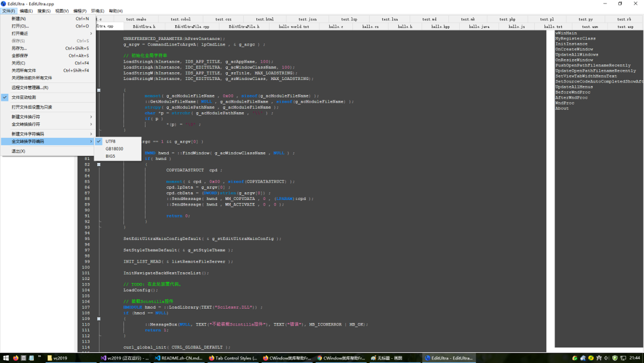Jump to wWinMain in symbol list
This screenshot has width=644, height=363.
tap(566, 33)
